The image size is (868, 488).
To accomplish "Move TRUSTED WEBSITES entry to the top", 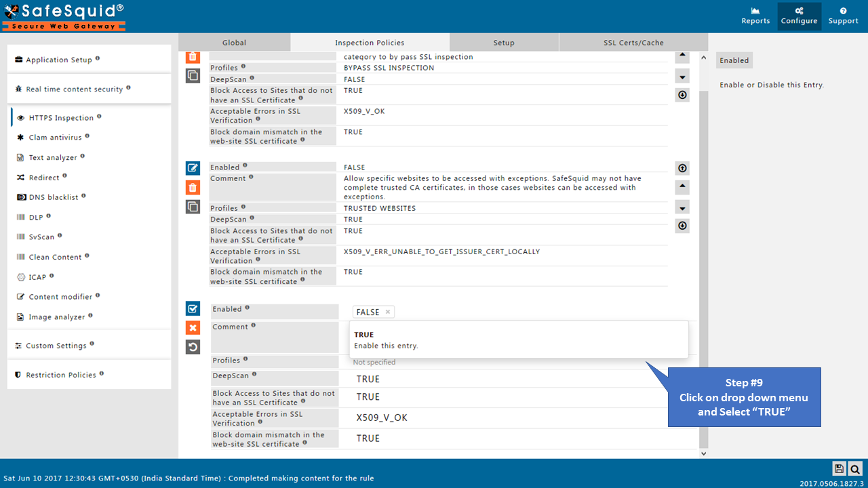I will 682,168.
